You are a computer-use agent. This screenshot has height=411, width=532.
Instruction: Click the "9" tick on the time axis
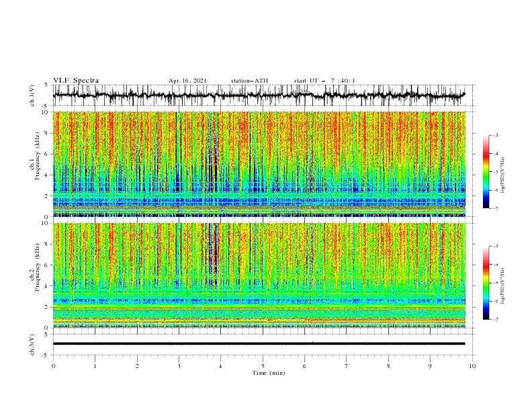430,366
